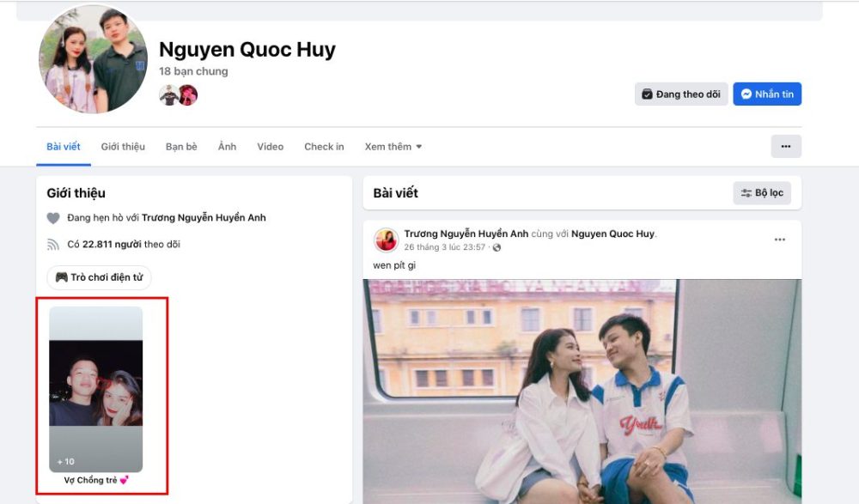Click the Đang theo dõi button
859x504 pixels.
click(681, 94)
